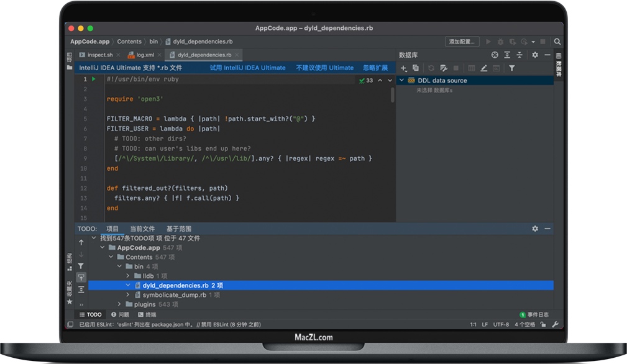Click the refresh icon in the Database toolbar
Screen dimensions: 627x364
[431, 68]
